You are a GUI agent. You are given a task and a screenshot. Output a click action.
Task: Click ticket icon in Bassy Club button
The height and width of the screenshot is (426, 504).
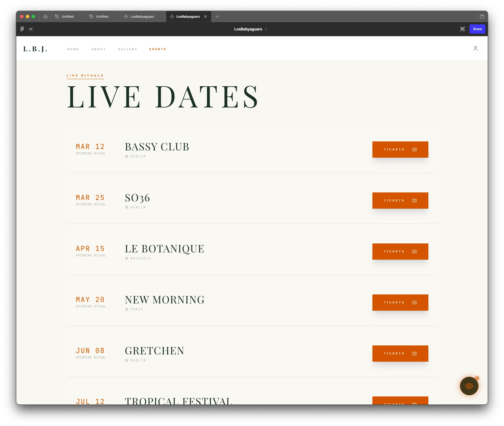pos(414,150)
